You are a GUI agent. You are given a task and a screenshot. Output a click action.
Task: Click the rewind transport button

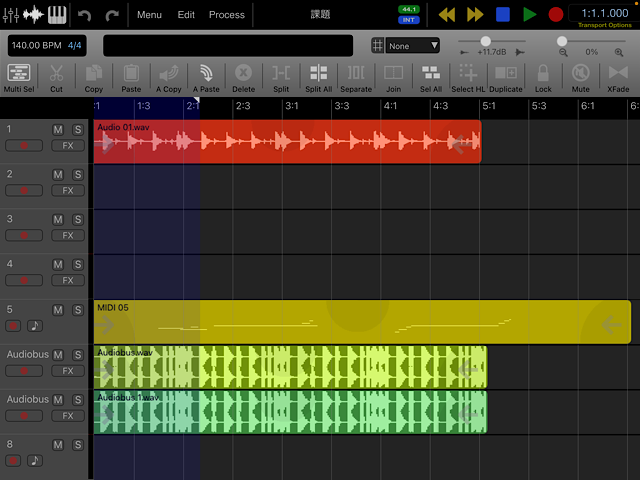[447, 15]
